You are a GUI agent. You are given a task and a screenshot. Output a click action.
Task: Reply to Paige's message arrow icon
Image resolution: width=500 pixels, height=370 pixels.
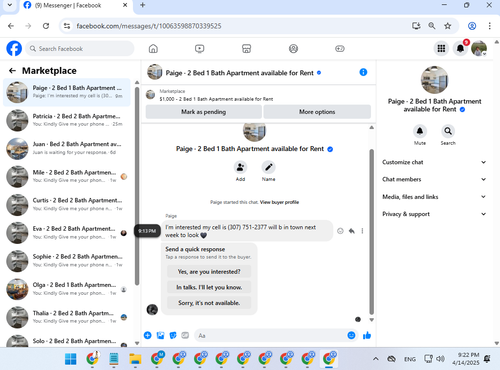[352, 231]
